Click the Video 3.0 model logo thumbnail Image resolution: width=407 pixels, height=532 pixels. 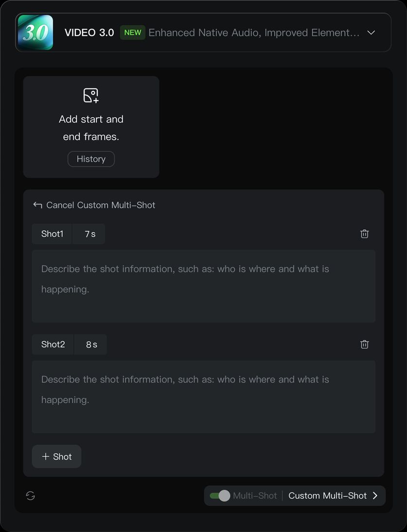pyautogui.click(x=35, y=33)
